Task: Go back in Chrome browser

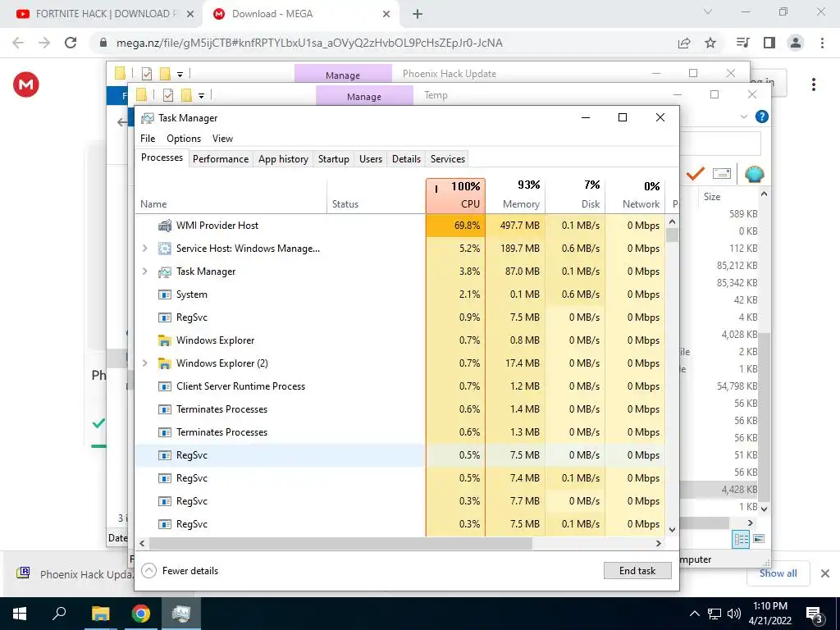Action: (18, 43)
